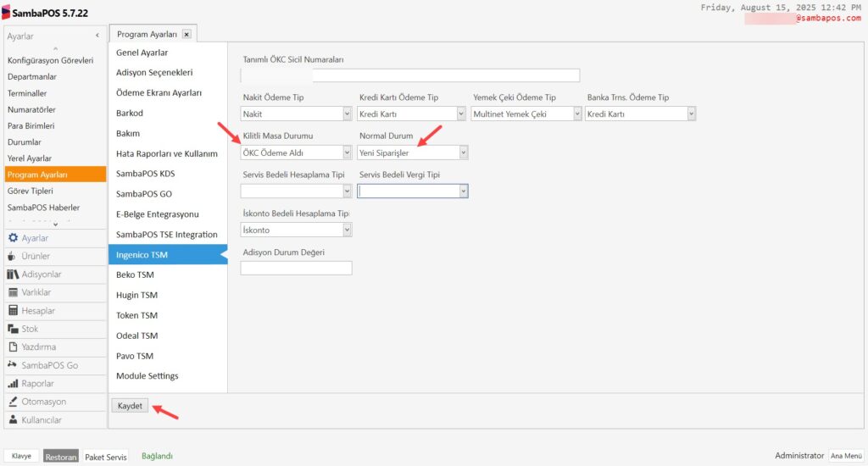This screenshot has height=466, width=868.
Task: Click the Yazdırma document icon
Action: coord(14,347)
